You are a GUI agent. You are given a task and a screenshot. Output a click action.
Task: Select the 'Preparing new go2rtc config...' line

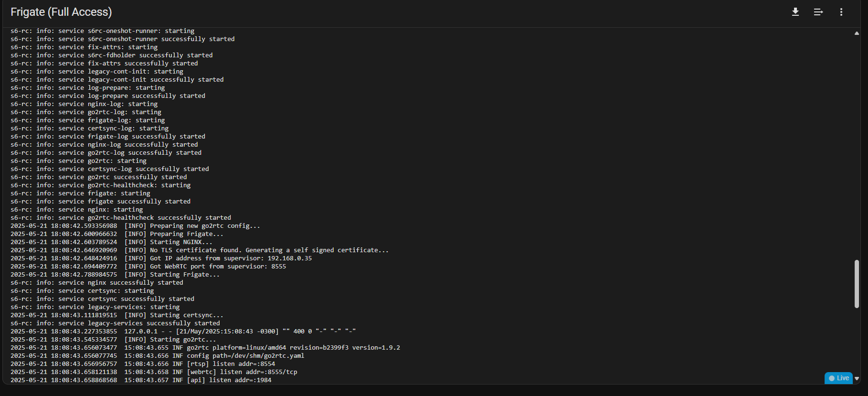click(135, 226)
